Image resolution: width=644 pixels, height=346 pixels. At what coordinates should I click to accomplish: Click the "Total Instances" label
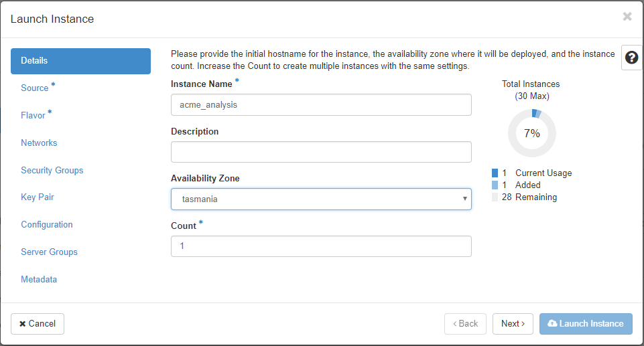(531, 84)
